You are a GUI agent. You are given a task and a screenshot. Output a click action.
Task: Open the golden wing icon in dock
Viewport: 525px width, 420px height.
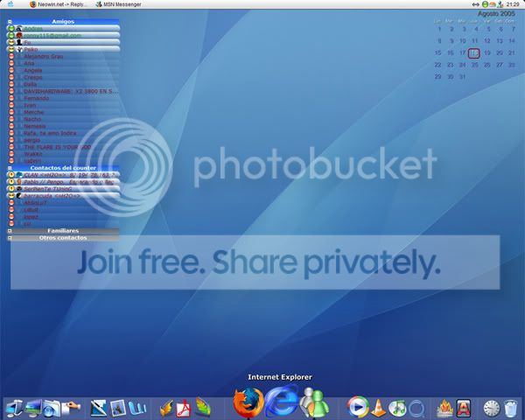click(166, 409)
